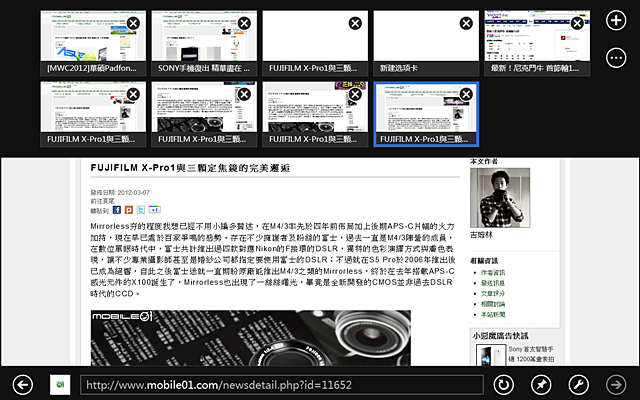Close the 最新！尼克鬥牛 tab
The image size is (640, 400).
pyautogui.click(x=577, y=23)
